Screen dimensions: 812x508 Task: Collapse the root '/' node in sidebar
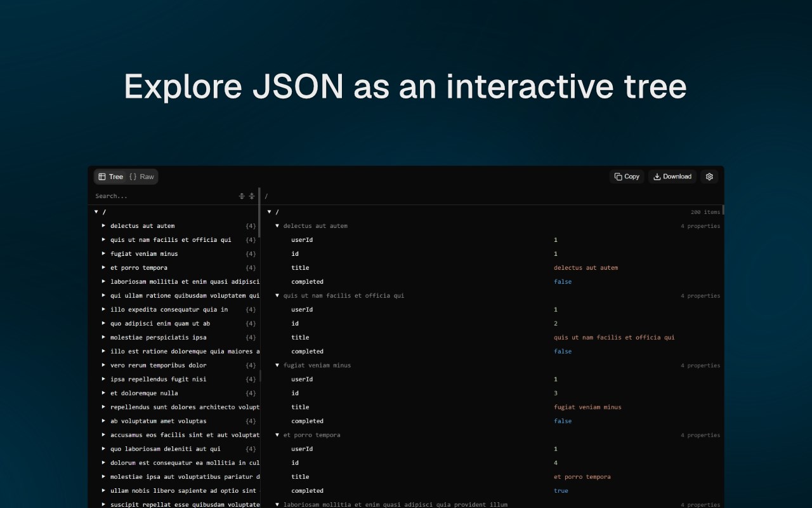click(x=96, y=212)
